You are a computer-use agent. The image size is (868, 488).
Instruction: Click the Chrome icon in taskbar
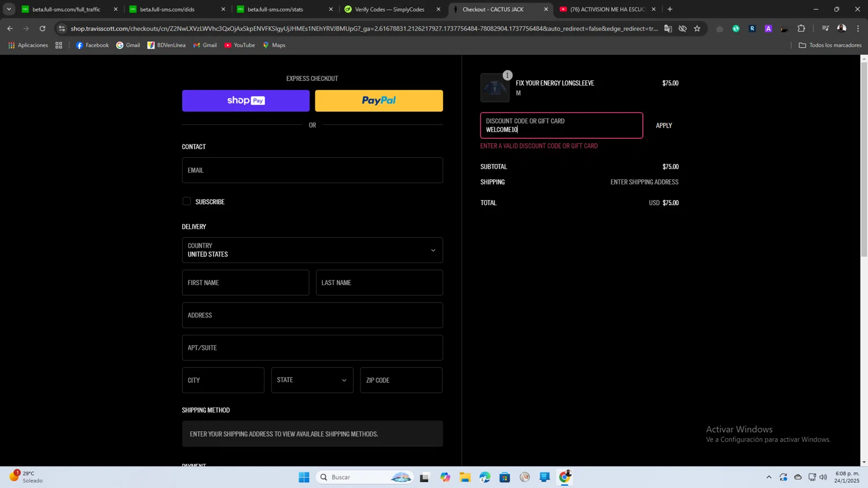coord(565,477)
